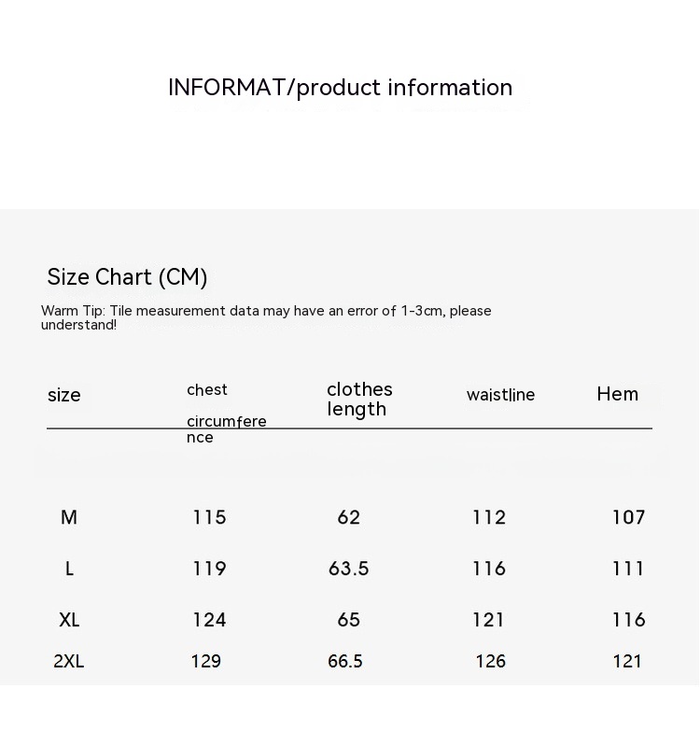Click the Size Chart (CM) title

127,277
